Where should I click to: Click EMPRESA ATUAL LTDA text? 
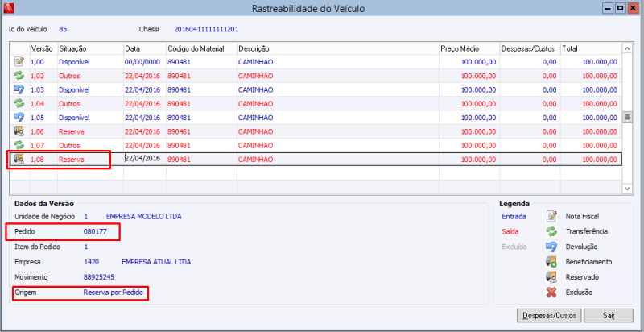coord(156,262)
